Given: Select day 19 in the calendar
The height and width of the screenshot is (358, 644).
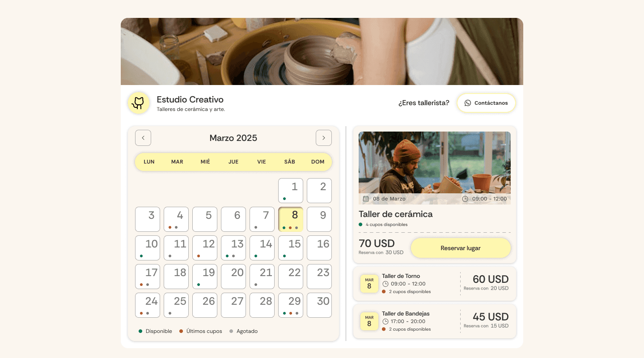Looking at the screenshot, I should tap(205, 277).
